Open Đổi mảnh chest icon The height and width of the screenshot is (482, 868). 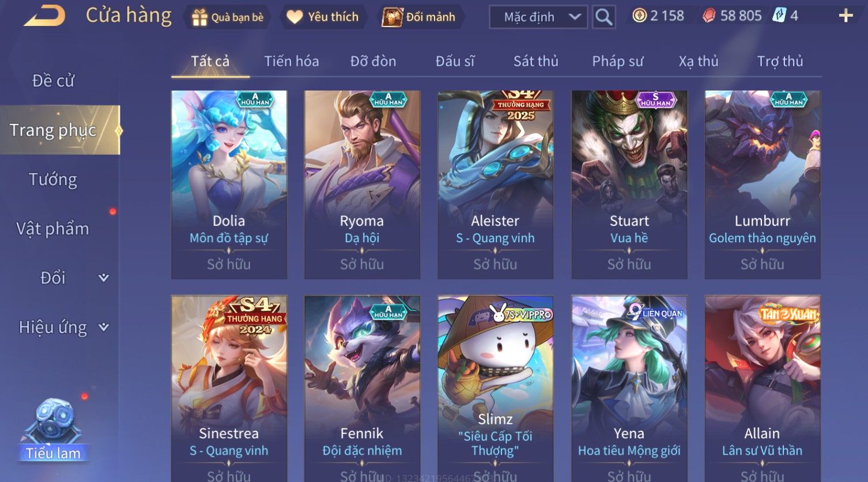pyautogui.click(x=392, y=17)
